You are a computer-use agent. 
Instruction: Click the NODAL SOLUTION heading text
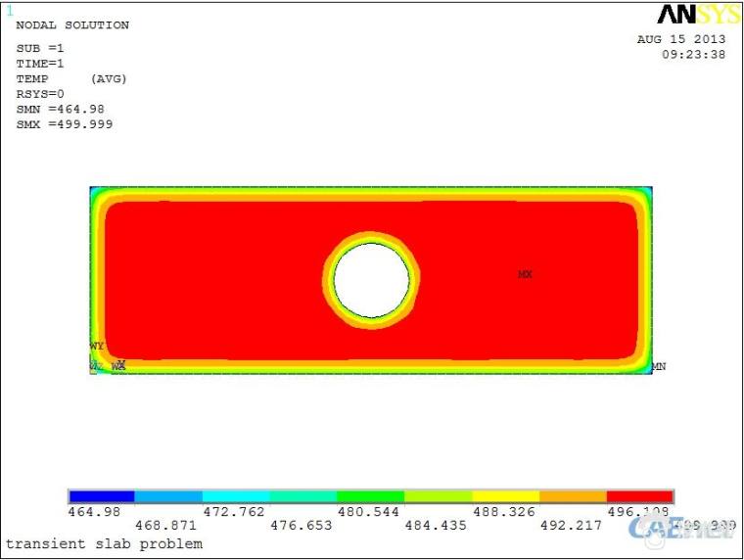coord(72,25)
